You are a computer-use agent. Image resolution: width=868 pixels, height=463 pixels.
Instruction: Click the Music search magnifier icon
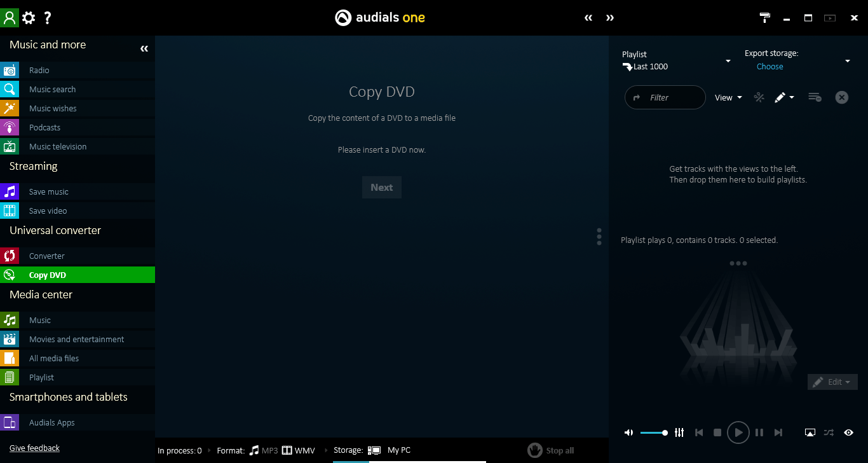[x=10, y=89]
